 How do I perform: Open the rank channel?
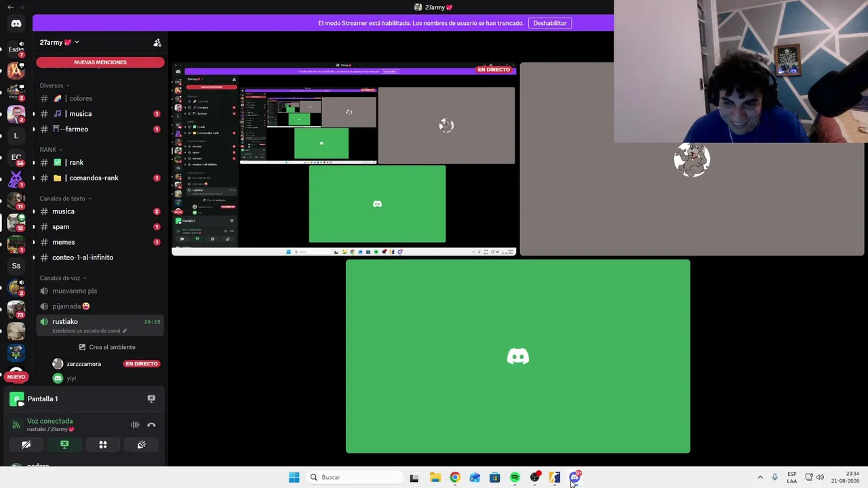pyautogui.click(x=100, y=163)
